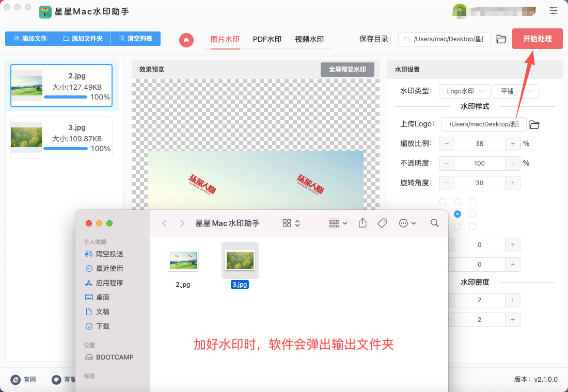Open 官网 link icon at bottom
This screenshot has width=568, height=392.
15,379
